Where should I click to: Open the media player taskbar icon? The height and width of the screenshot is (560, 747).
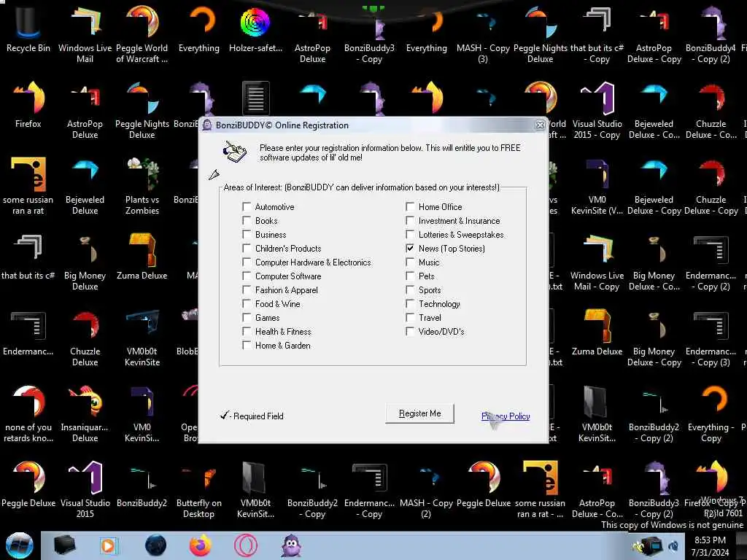[109, 545]
